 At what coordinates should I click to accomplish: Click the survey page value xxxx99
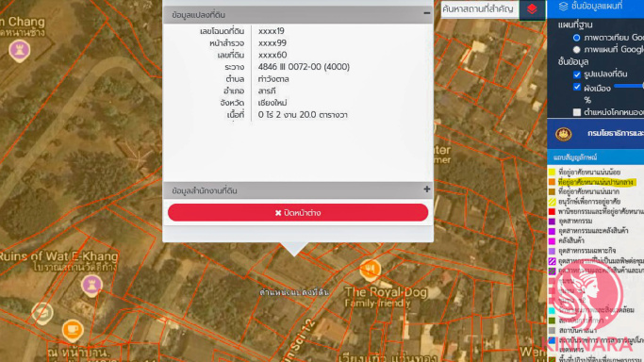[x=272, y=43]
